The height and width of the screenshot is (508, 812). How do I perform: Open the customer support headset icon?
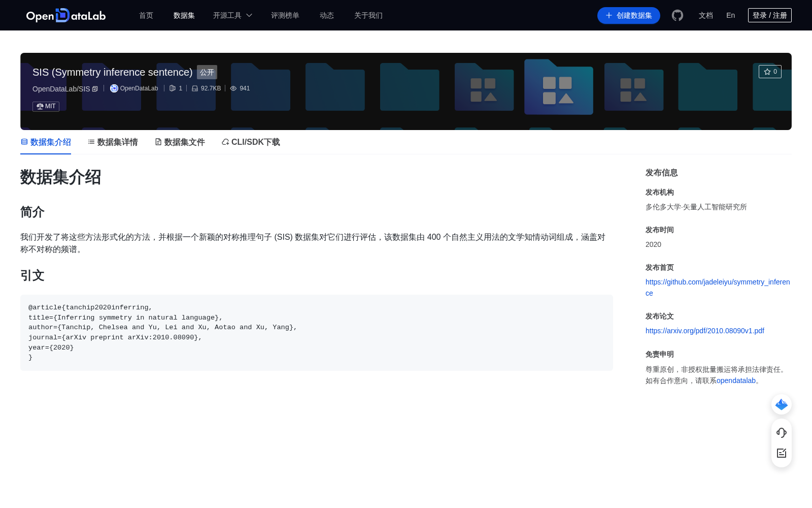click(x=782, y=433)
